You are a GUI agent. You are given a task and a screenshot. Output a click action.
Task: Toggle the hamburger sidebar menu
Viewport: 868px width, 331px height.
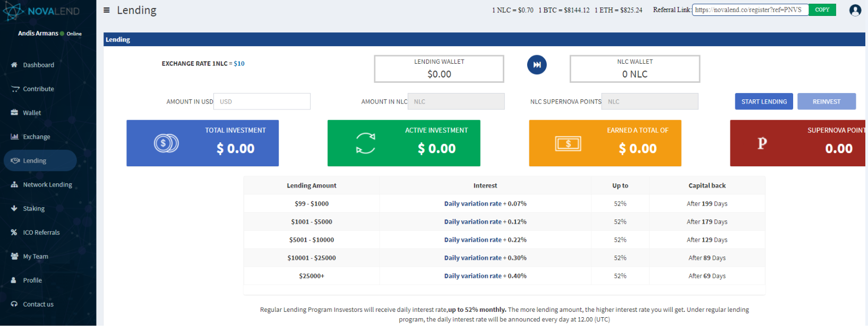pos(107,10)
